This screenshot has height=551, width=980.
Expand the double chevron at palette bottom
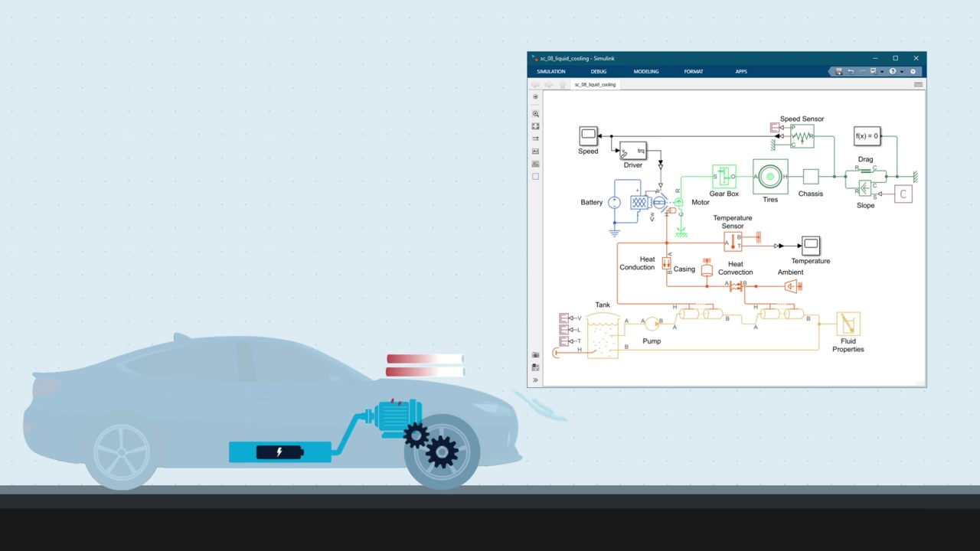(536, 380)
